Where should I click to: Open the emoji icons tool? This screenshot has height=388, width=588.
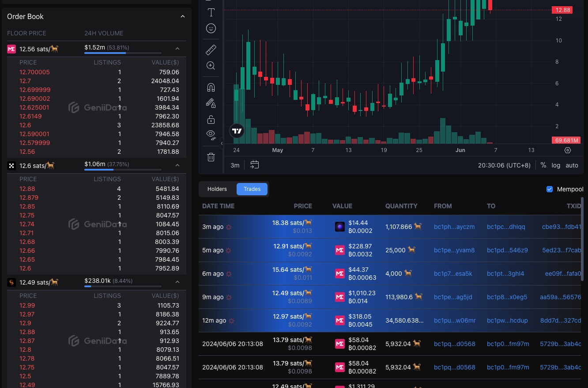click(211, 29)
